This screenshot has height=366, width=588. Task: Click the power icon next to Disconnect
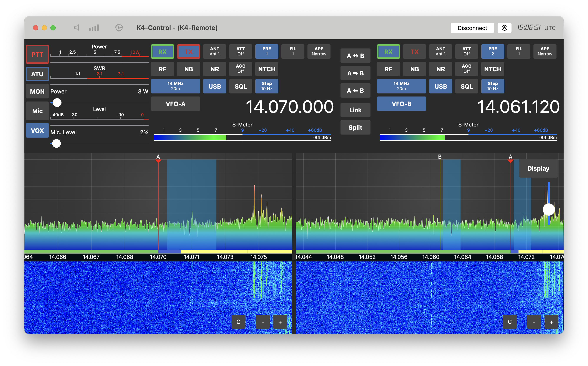pyautogui.click(x=504, y=28)
